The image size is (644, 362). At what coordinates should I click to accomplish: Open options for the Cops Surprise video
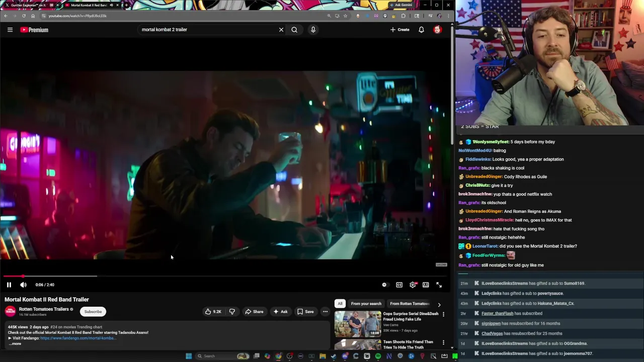click(443, 314)
